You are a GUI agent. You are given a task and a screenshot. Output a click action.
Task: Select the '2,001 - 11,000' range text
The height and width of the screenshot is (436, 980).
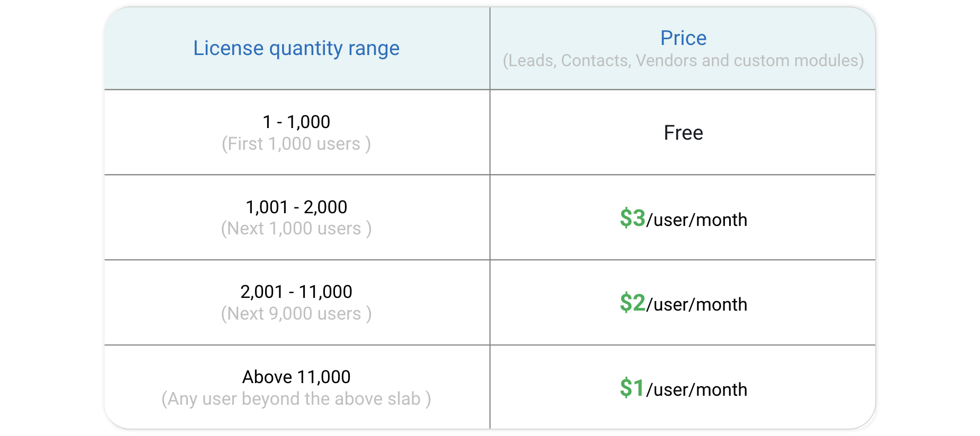(296, 292)
